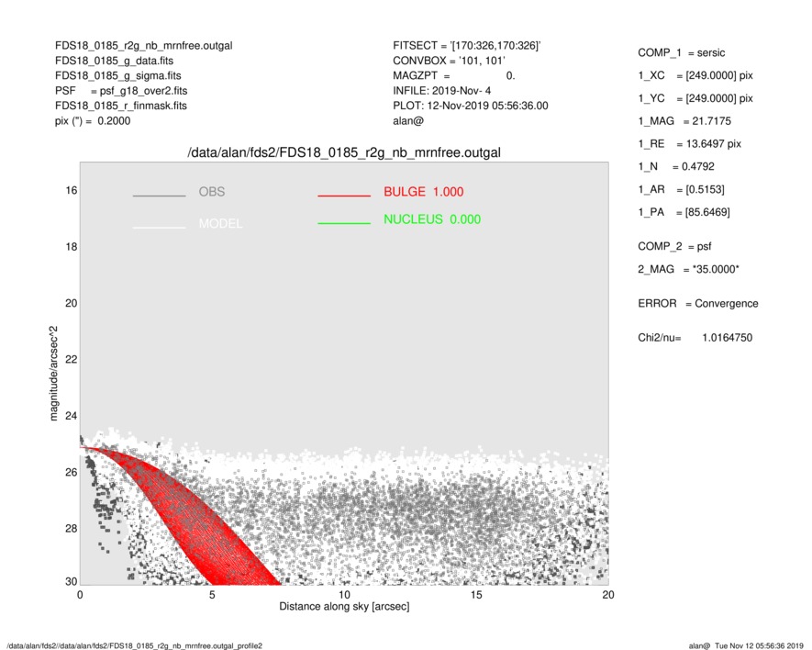Click the MODEL legend label
Image resolution: width=812 pixels, height=650 pixels.
220,224
